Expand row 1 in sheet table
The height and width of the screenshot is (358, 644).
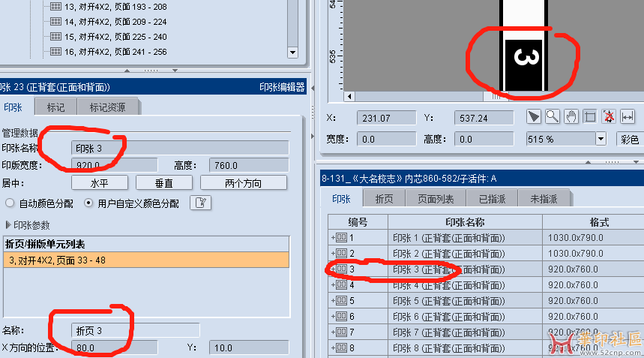[x=333, y=238]
